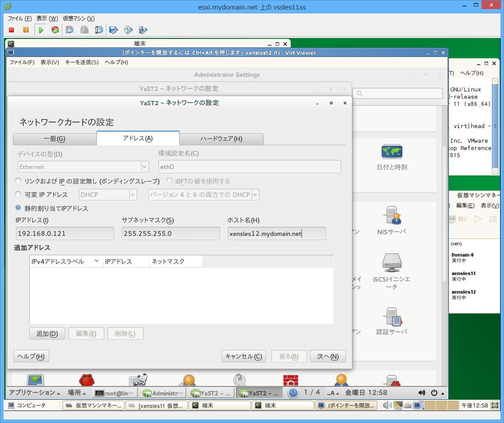Image resolution: width=504 pixels, height=423 pixels.
Task: Select 可変 IP アドレス radio button
Action: [x=19, y=194]
